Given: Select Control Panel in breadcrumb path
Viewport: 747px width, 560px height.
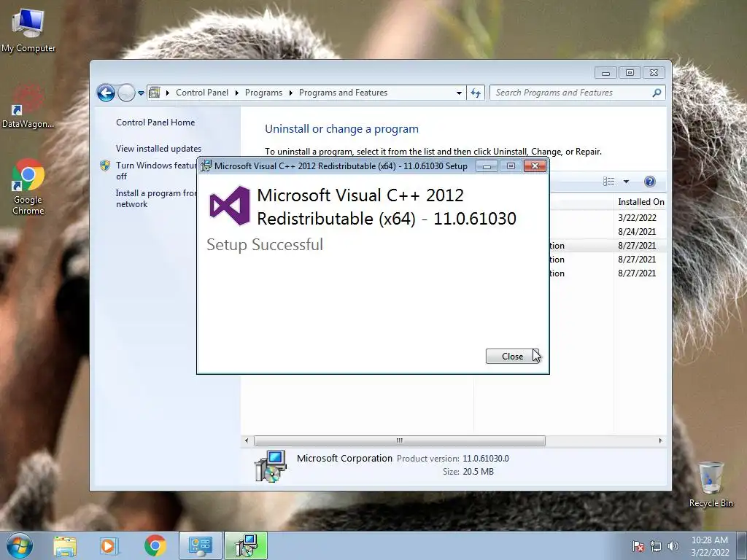Looking at the screenshot, I should (x=202, y=93).
